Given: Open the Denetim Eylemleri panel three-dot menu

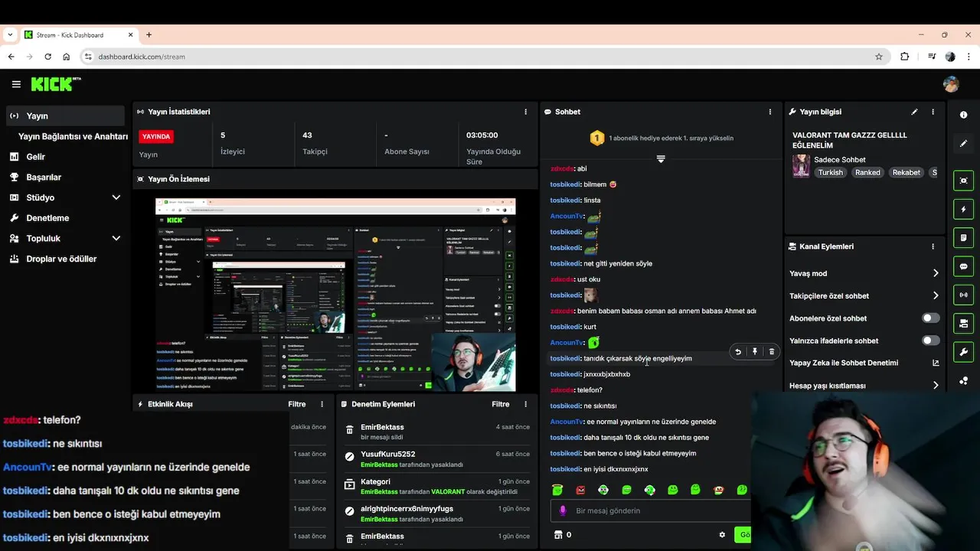Looking at the screenshot, I should click(x=525, y=404).
